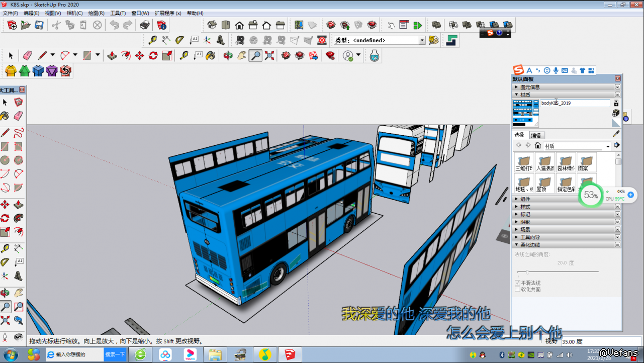Switch to the 编辑 tab in materials
This screenshot has height=363, width=644.
536,135
